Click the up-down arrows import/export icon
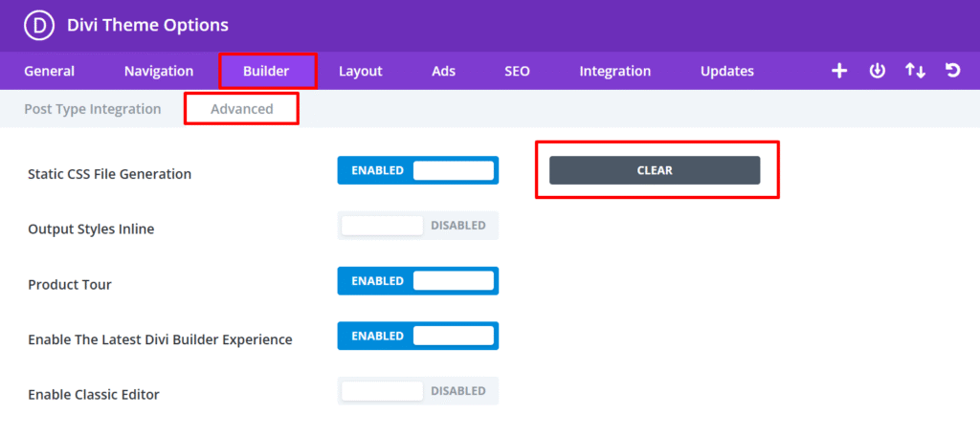Screen dimensions: 980x436 [915, 71]
